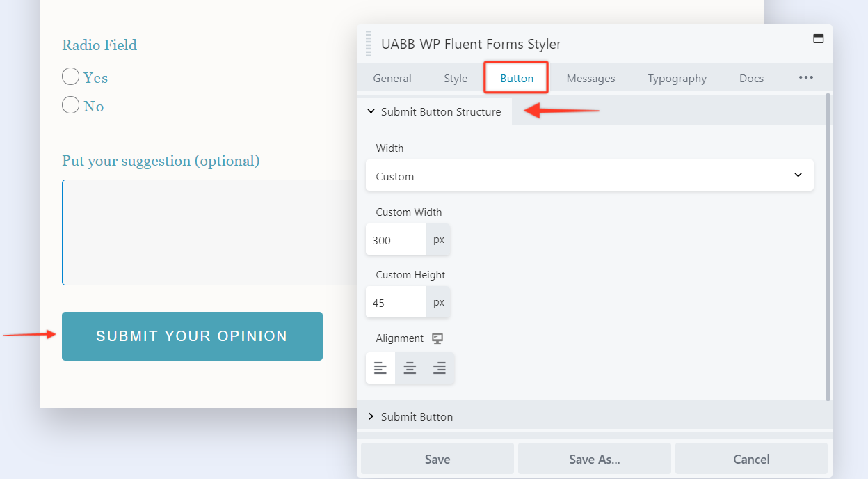
Task: Grab the panel drag handle
Action: 369,44
